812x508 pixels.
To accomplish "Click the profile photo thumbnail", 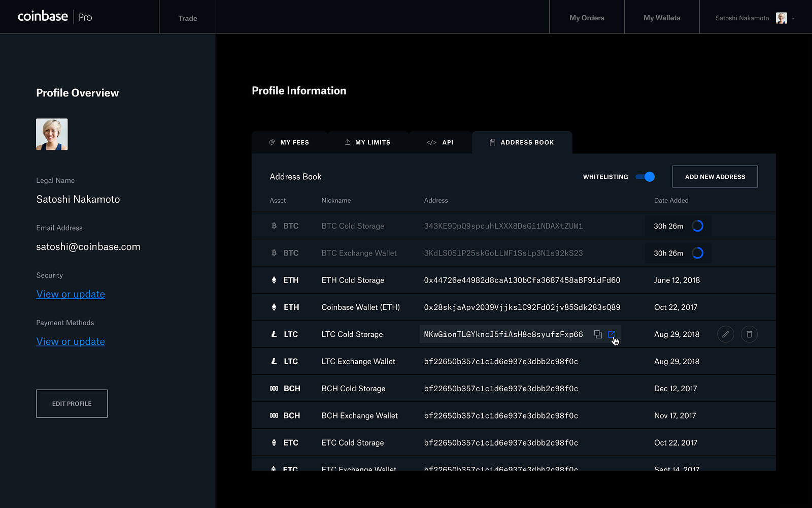I will pyautogui.click(x=52, y=134).
